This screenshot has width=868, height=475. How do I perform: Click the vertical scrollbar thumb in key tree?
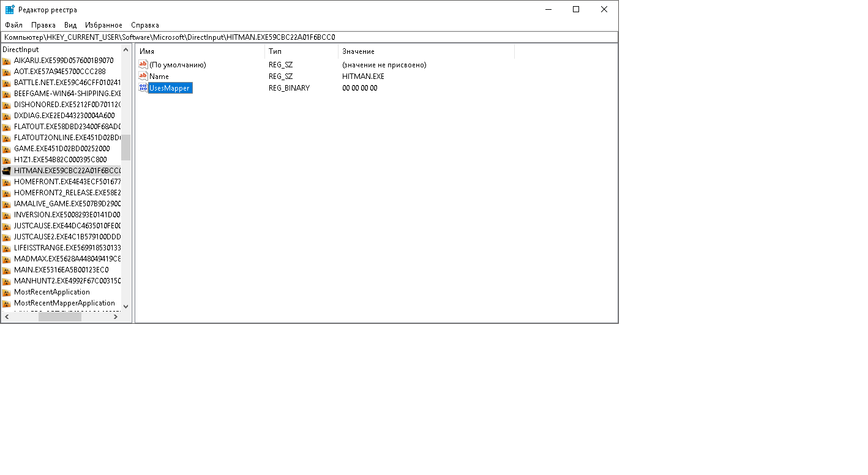click(126, 148)
